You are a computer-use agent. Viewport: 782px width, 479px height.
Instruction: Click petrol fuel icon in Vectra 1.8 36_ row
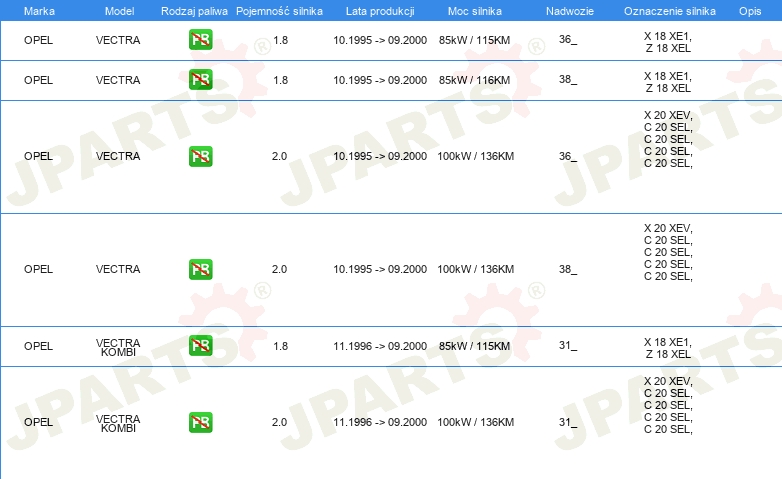pyautogui.click(x=200, y=40)
